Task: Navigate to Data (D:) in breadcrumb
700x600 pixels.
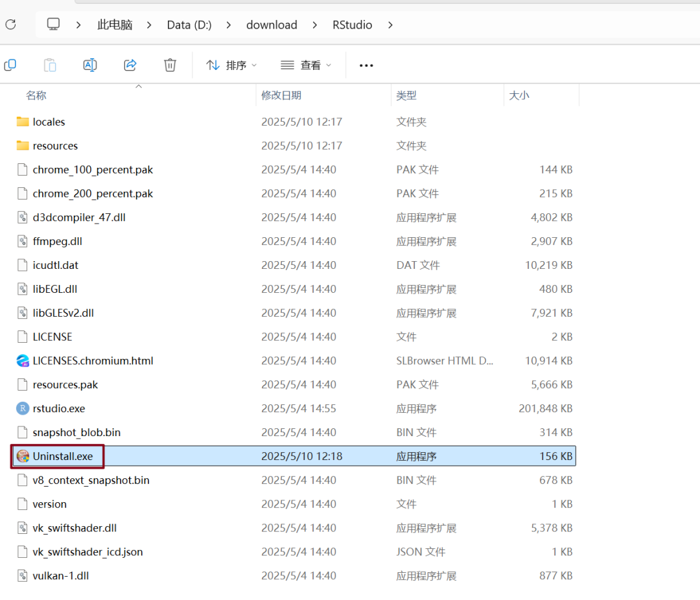Action: pos(189,25)
